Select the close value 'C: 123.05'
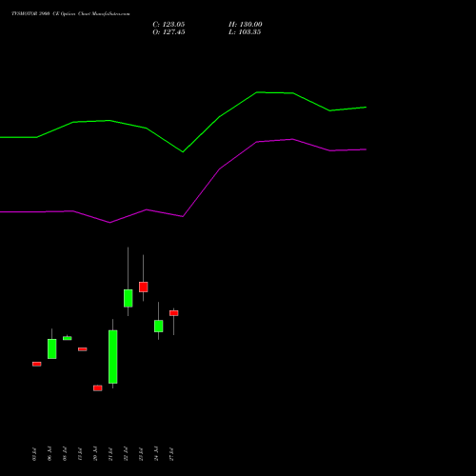The image size is (476, 476). click(169, 25)
